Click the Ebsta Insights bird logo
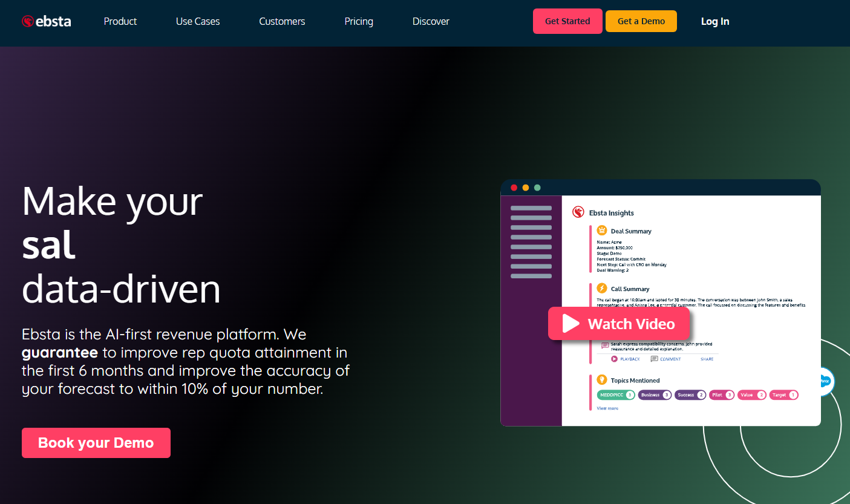Viewport: 850px width, 504px height. click(x=578, y=212)
